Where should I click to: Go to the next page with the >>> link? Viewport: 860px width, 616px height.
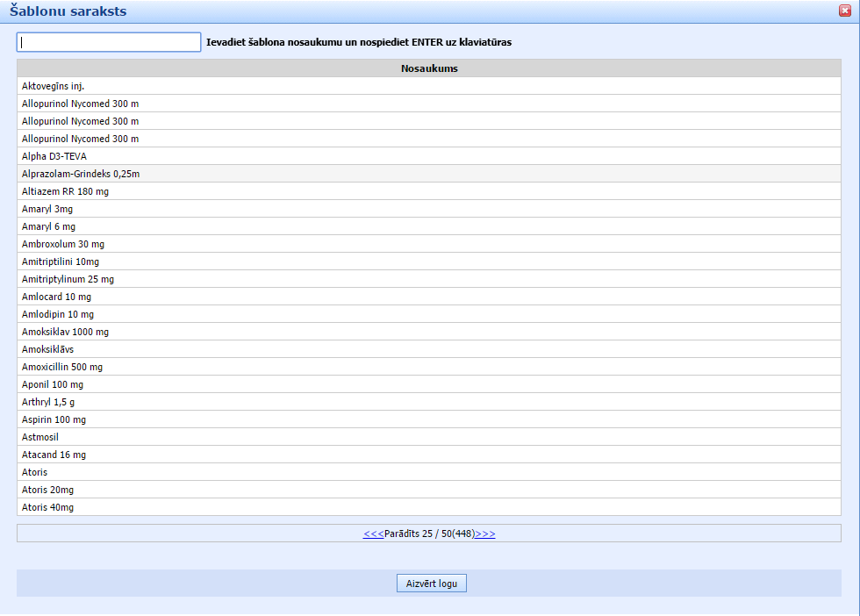tap(485, 534)
